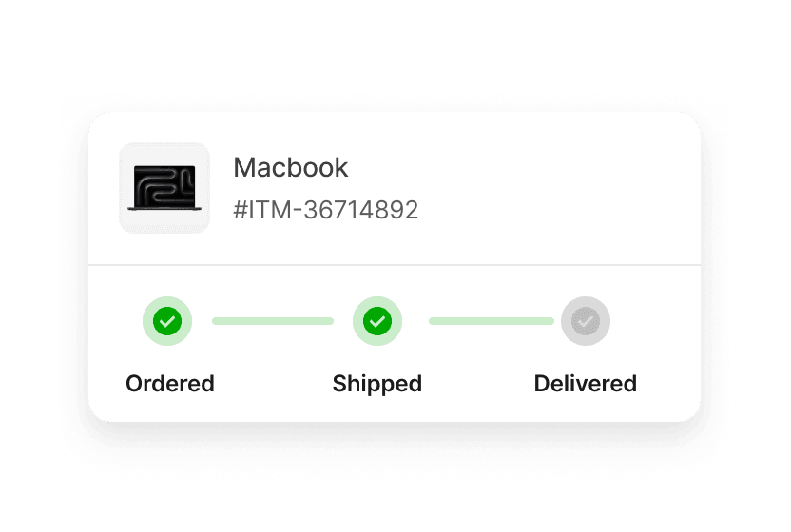Click the green Ordered checkmark icon
Image resolution: width=791 pixels, height=532 pixels.
tap(167, 321)
